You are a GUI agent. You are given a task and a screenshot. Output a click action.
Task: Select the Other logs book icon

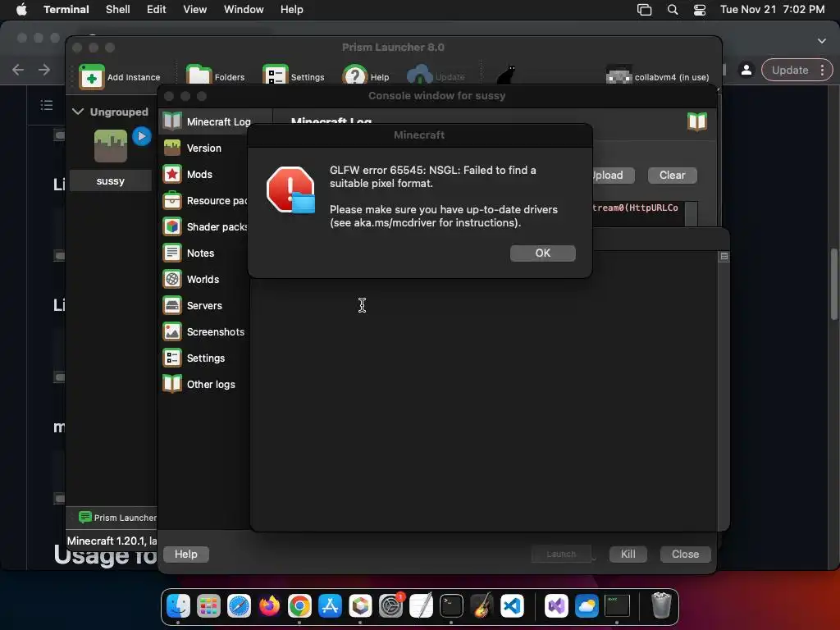pos(172,384)
